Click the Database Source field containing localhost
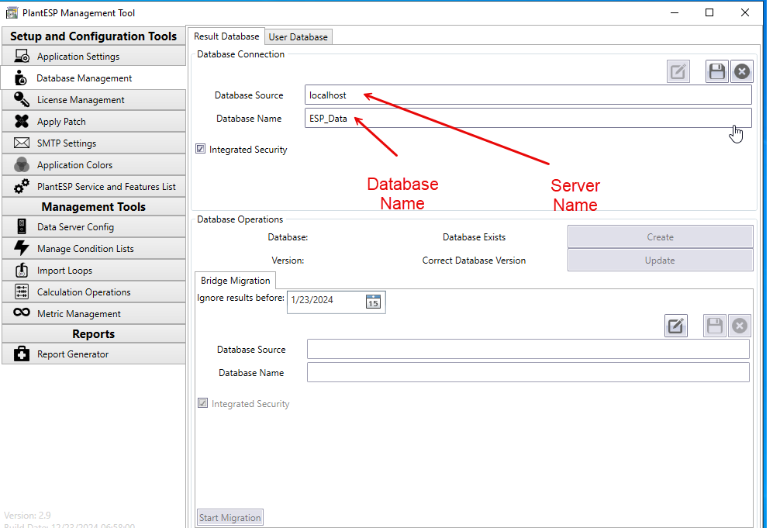This screenshot has width=768, height=528. [x=528, y=95]
